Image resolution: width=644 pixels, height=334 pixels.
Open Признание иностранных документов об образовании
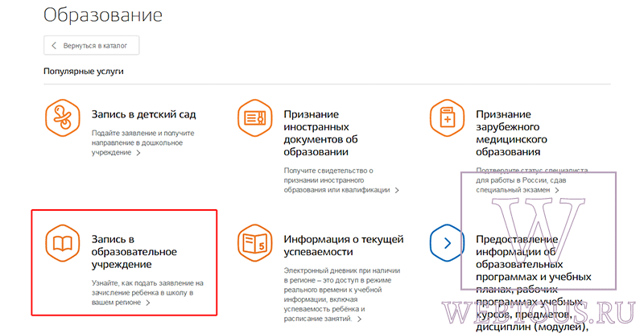[x=320, y=133]
